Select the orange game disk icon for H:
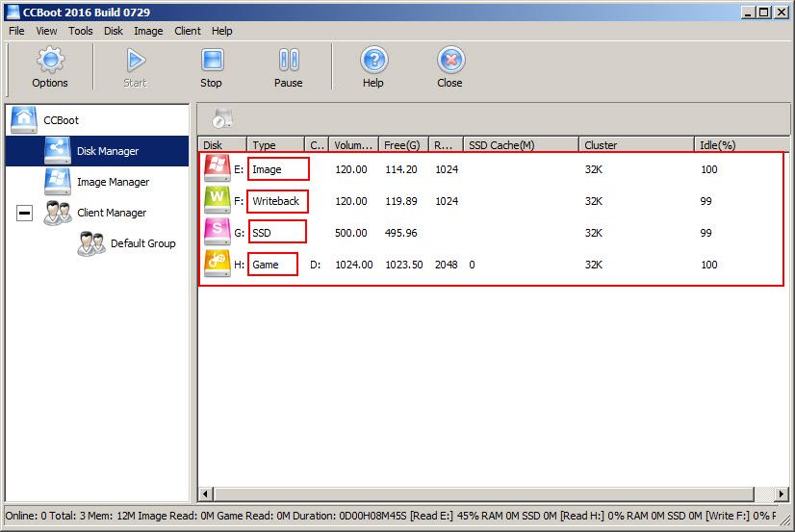The image size is (795, 532). (x=217, y=264)
